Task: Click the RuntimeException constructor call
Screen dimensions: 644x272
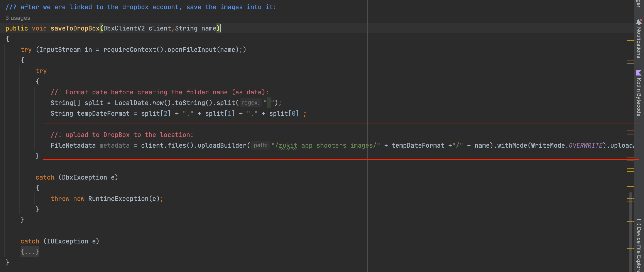Action: [118, 199]
